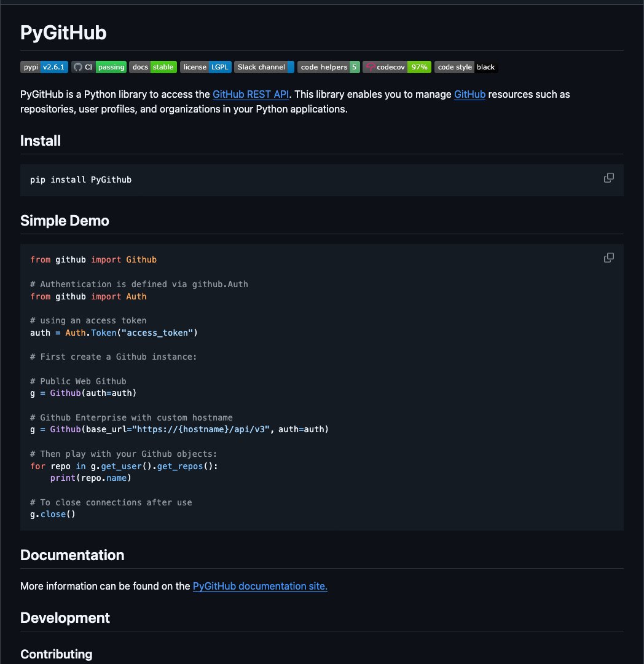Image resolution: width=644 pixels, height=664 pixels.
Task: Click the Install section heading
Action: tap(41, 141)
